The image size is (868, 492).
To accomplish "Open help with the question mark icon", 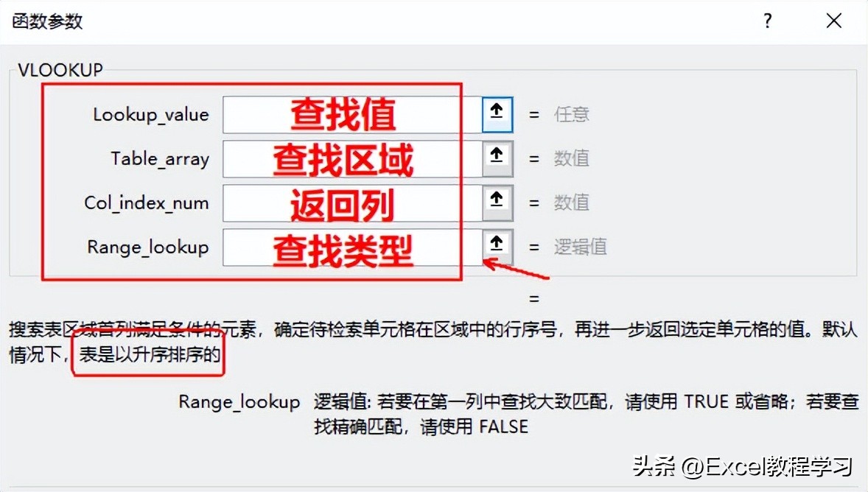I will click(767, 21).
